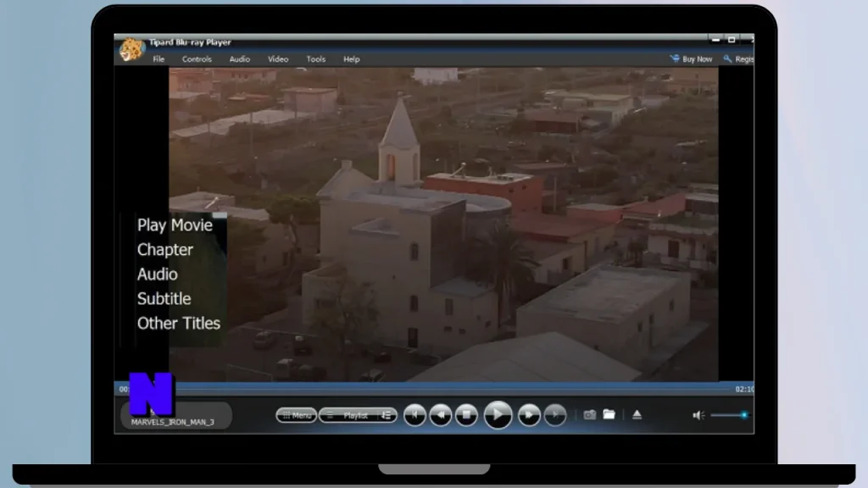Image resolution: width=868 pixels, height=488 pixels.
Task: Minimize the Tipard Blu-ray Player window
Action: click(x=715, y=40)
